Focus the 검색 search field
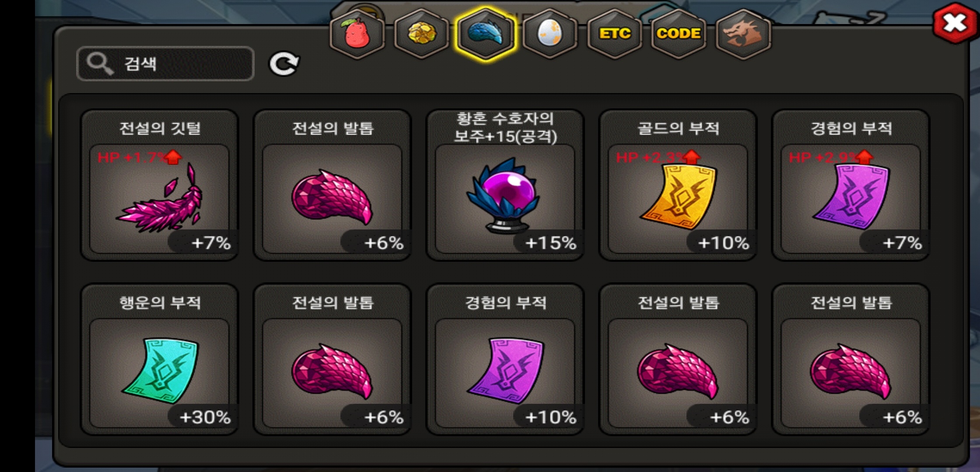This screenshot has height=472, width=980. (x=165, y=64)
